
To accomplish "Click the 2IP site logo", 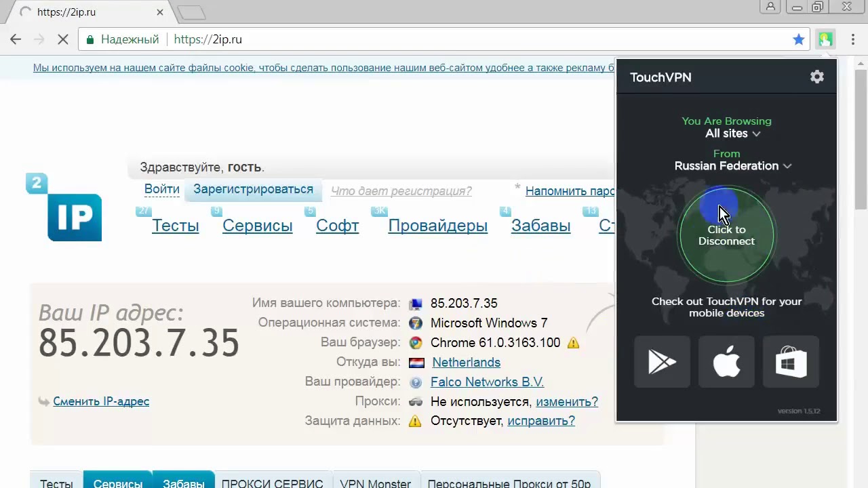I will coord(64,207).
